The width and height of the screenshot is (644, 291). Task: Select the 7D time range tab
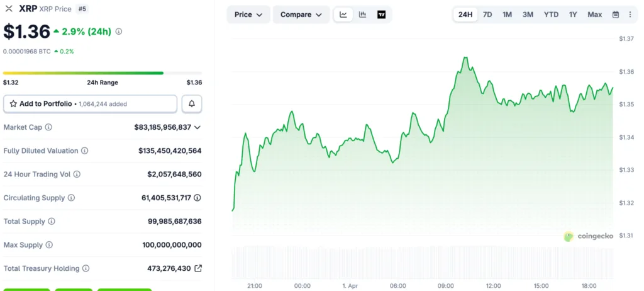point(487,14)
